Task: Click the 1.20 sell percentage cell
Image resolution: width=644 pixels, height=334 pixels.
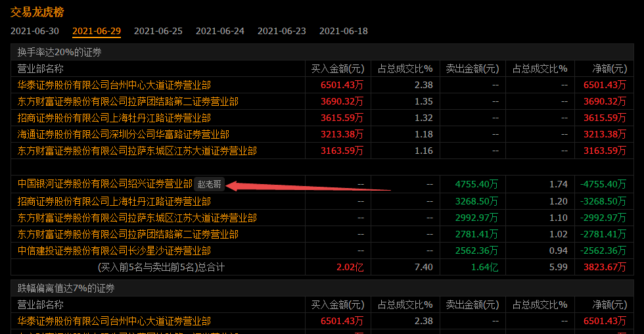Action: pos(559,201)
